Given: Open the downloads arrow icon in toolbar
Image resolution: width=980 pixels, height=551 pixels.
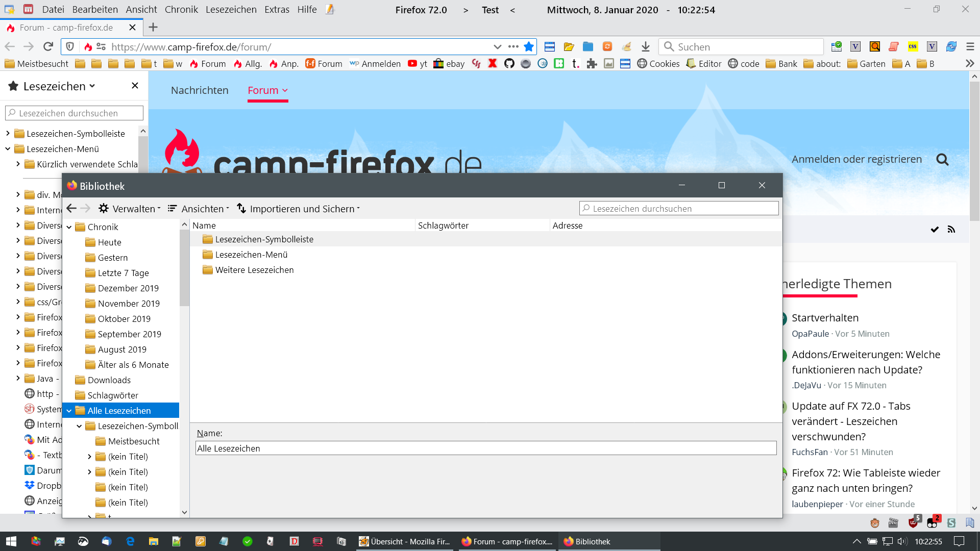Looking at the screenshot, I should click(x=646, y=47).
